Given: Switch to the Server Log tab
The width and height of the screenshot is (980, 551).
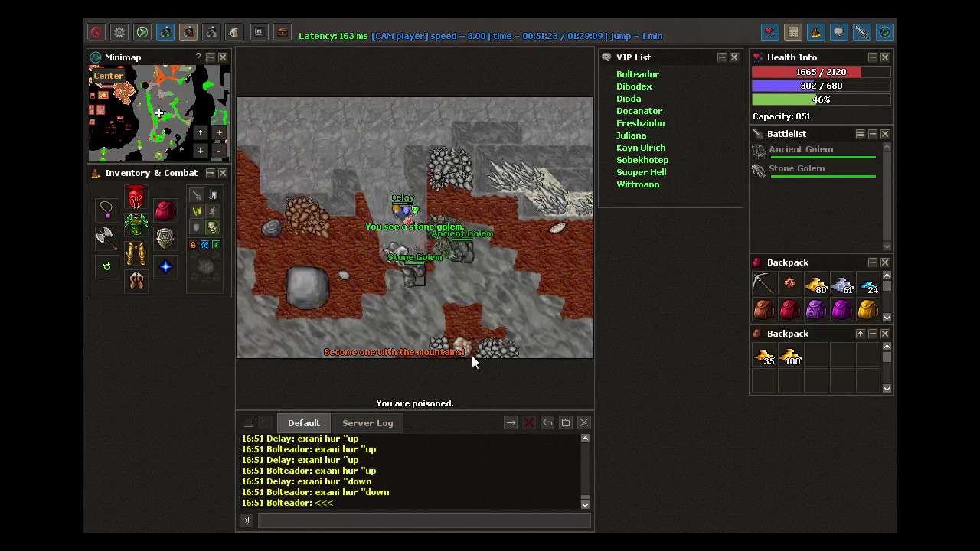Looking at the screenshot, I should [367, 423].
